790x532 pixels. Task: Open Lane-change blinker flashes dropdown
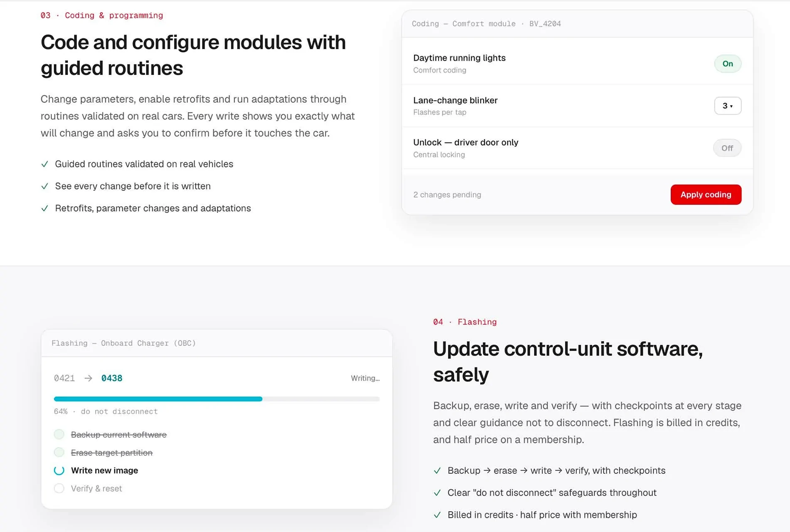point(728,106)
